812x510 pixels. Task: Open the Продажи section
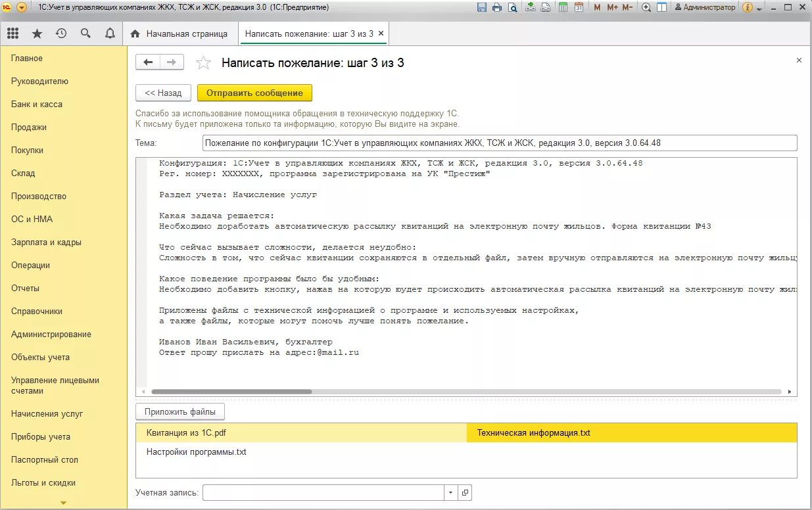(29, 127)
